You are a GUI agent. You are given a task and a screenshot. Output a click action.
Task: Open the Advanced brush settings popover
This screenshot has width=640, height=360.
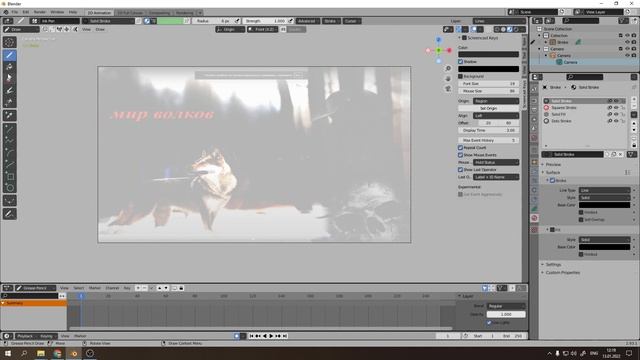tap(306, 21)
